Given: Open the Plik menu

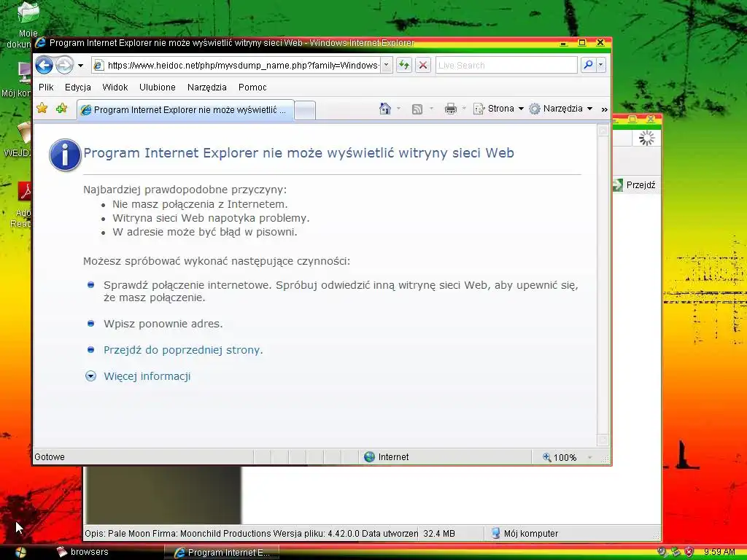Looking at the screenshot, I should point(46,87).
